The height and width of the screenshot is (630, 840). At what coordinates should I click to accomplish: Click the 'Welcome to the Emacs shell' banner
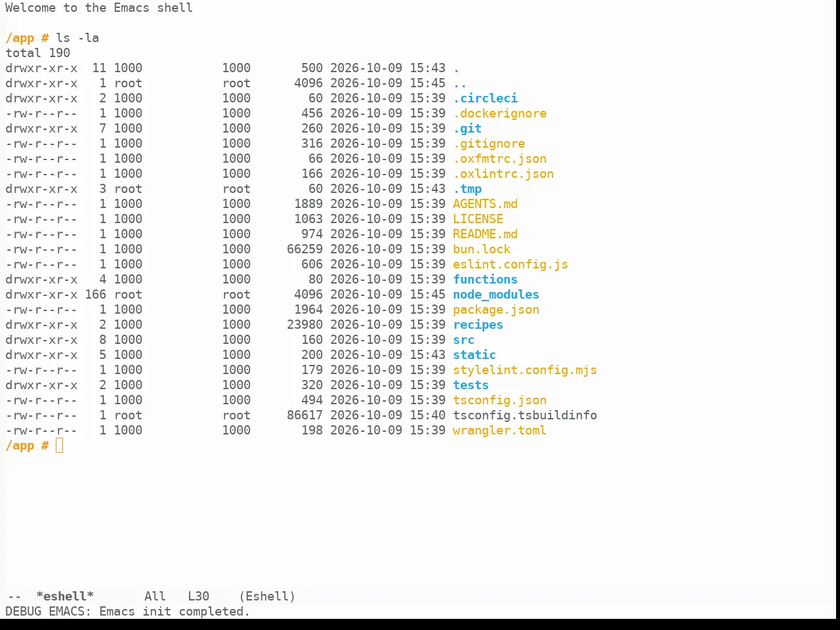point(99,8)
